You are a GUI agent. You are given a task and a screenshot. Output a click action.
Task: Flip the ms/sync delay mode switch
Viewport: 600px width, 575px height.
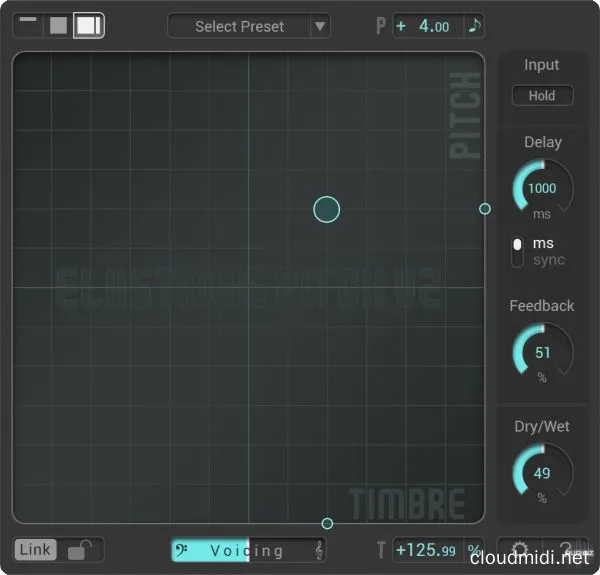(517, 251)
